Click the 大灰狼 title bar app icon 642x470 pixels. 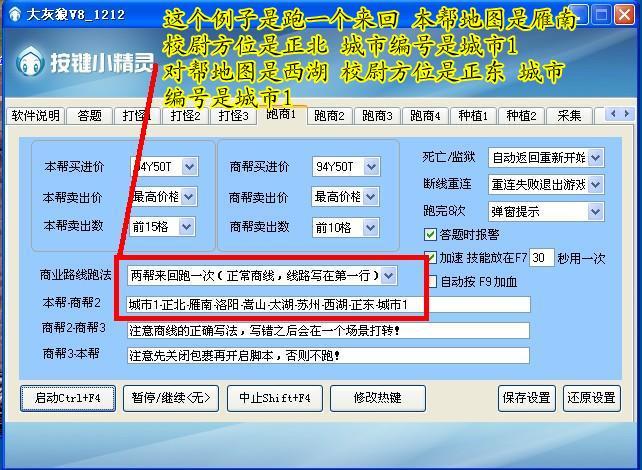coord(15,14)
